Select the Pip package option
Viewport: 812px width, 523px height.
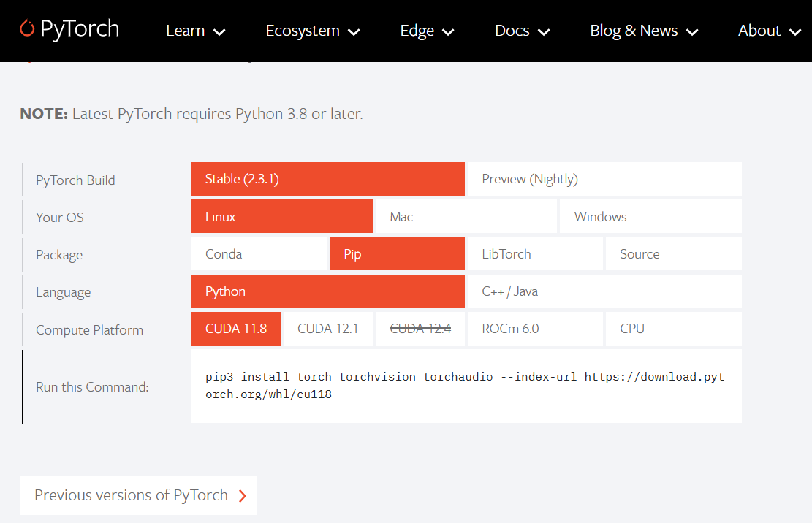coord(397,253)
